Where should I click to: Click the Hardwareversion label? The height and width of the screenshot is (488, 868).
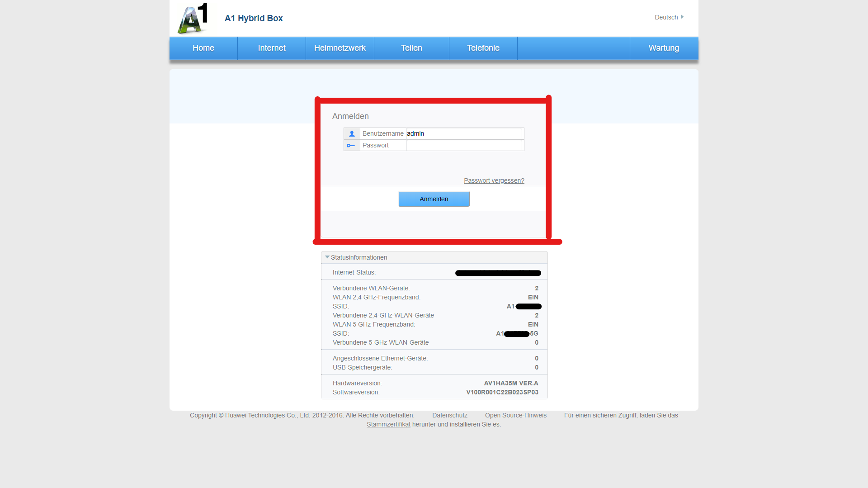pos(358,383)
